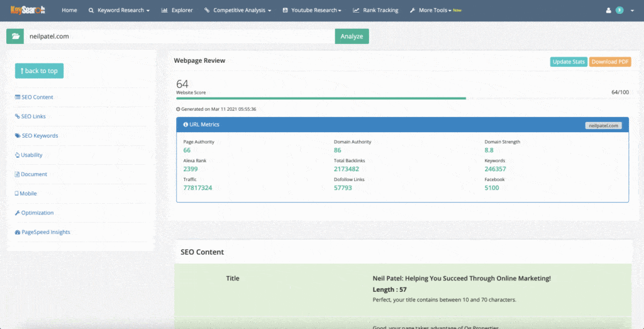Viewport: 644px width, 329px height.
Task: Open Rank Tracking from the nav bar
Action: pyautogui.click(x=375, y=10)
